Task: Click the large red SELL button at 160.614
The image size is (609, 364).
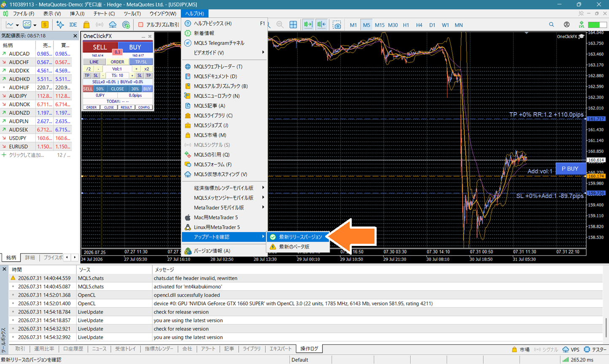Action: tap(100, 47)
